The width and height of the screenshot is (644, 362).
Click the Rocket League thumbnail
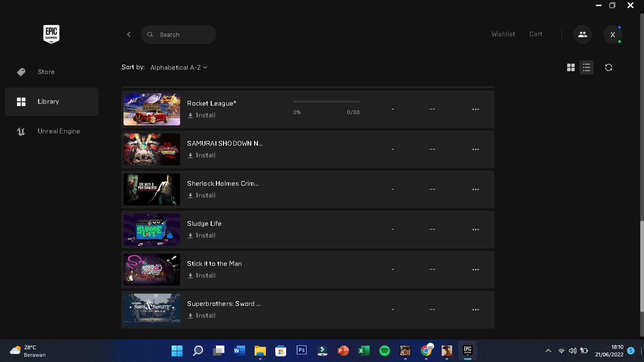coord(152,109)
